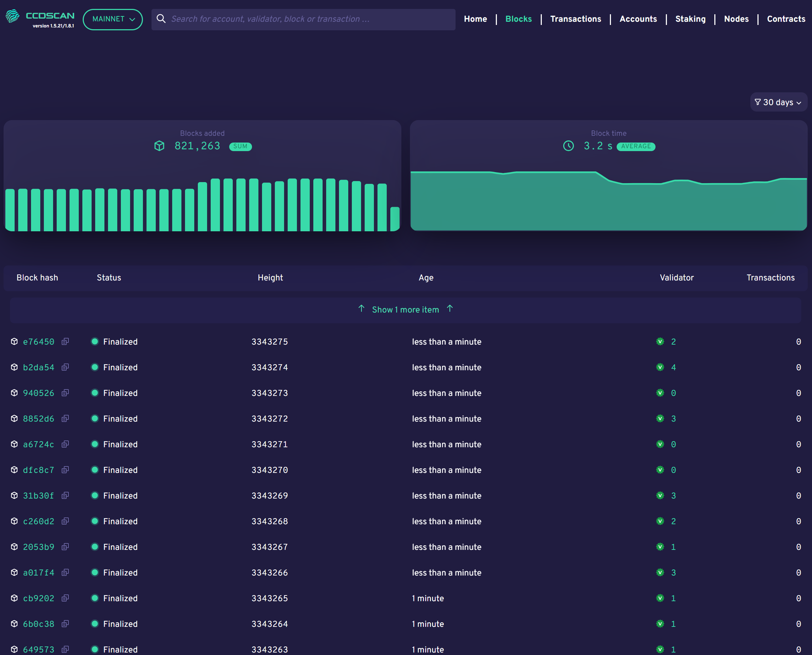Viewport: 812px width, 655px height.
Task: Click the validator badge icon showing 1 for 2053b9
Action: [660, 547]
